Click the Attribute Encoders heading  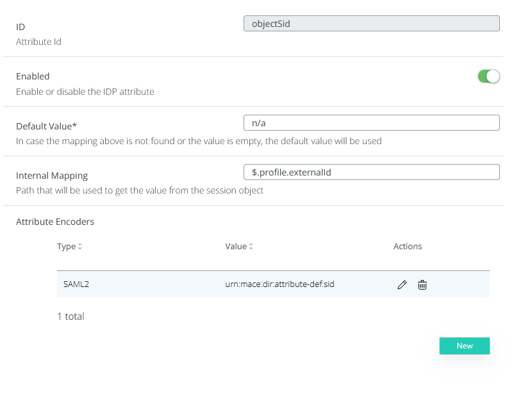[x=55, y=222]
